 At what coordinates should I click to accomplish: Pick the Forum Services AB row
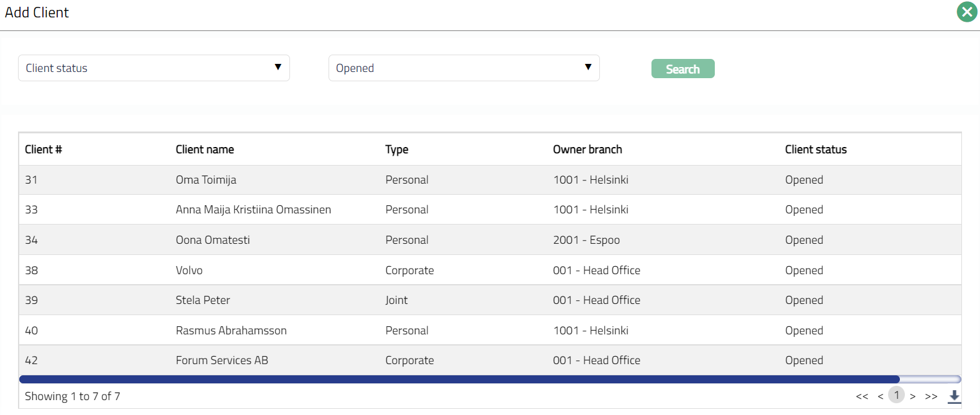pos(222,360)
